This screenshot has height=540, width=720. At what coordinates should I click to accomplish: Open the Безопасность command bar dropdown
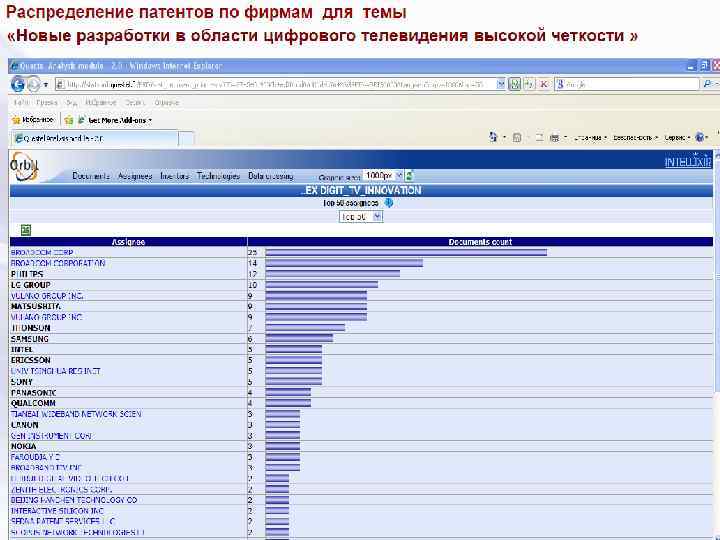coord(636,138)
